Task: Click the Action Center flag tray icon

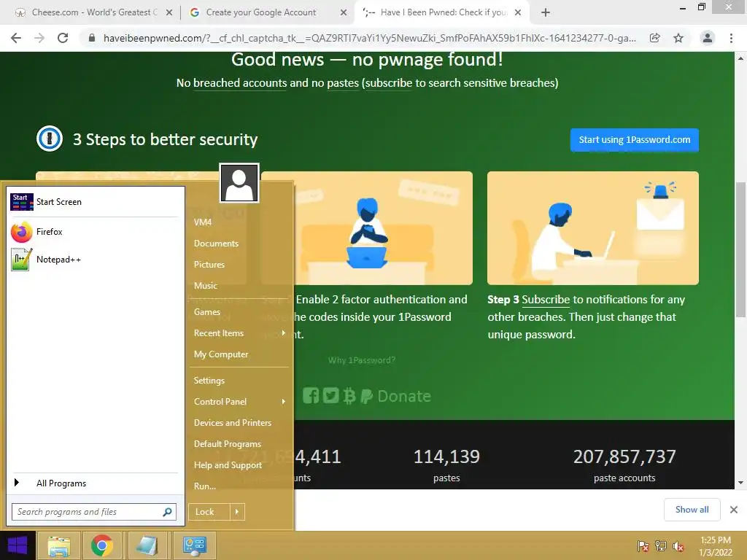Action: tap(643, 546)
